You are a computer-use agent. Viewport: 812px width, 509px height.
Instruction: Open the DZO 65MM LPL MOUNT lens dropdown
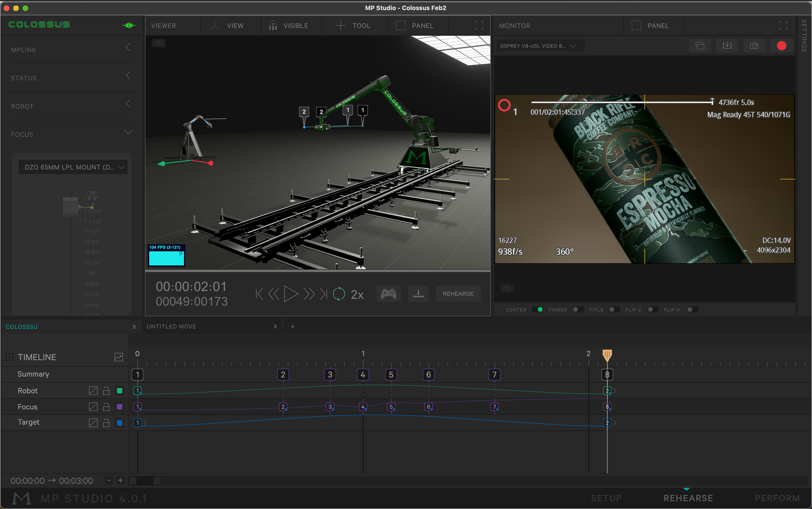[73, 167]
